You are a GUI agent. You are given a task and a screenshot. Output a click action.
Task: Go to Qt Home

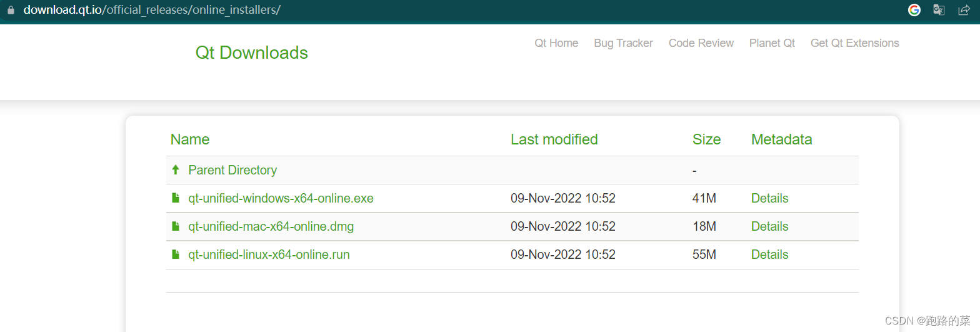[x=556, y=43]
